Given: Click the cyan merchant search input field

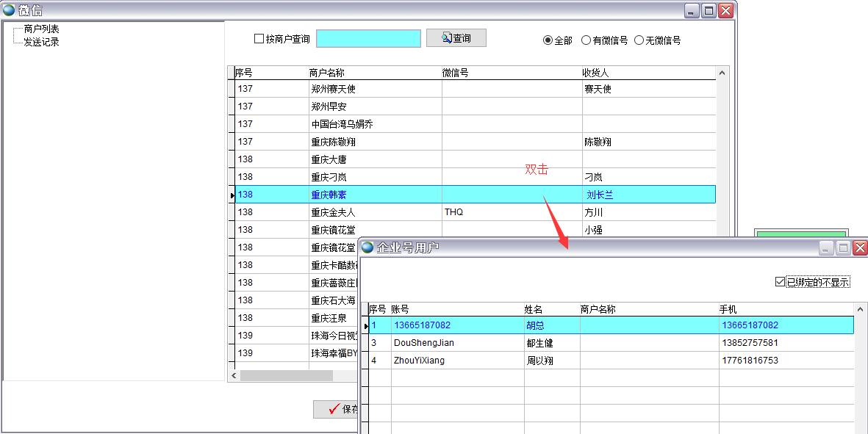Looking at the screenshot, I should pyautogui.click(x=368, y=38).
